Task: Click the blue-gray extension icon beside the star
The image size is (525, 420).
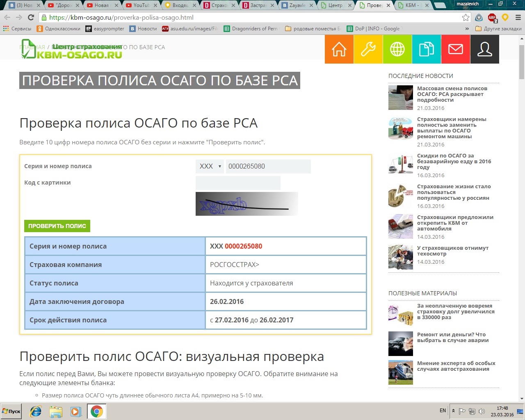Action: coord(479,18)
